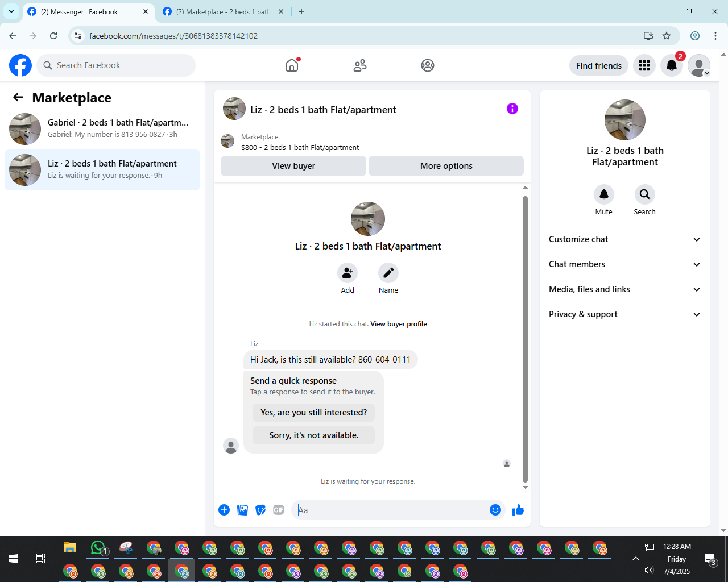This screenshot has width=728, height=582.
Task: Edit the chat Name pencil icon
Action: tap(388, 273)
